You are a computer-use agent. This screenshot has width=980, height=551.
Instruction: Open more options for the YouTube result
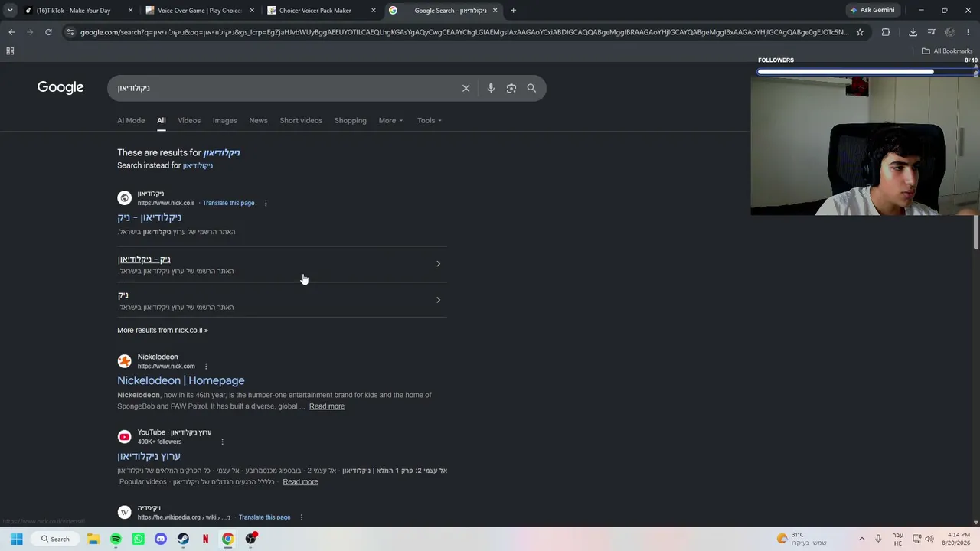[x=222, y=442]
